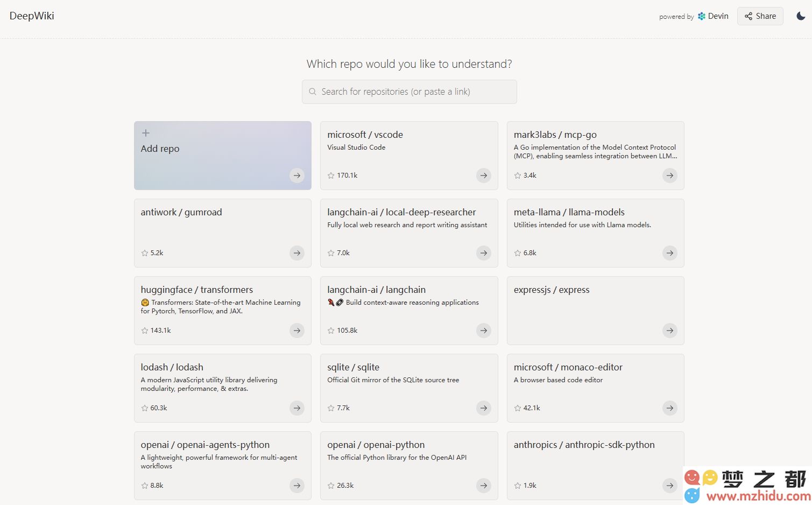Open huggingface / transformers arrow button
This screenshot has height=505, width=812.
click(297, 331)
